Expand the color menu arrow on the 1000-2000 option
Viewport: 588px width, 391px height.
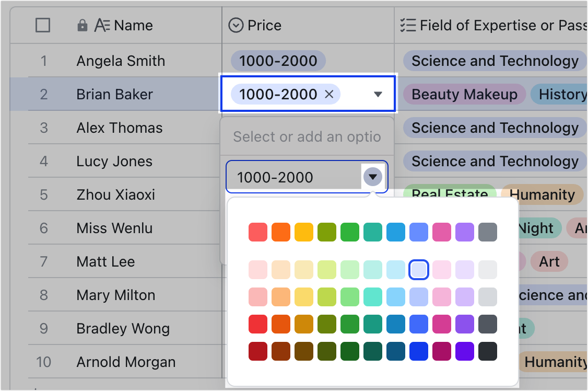(x=372, y=177)
